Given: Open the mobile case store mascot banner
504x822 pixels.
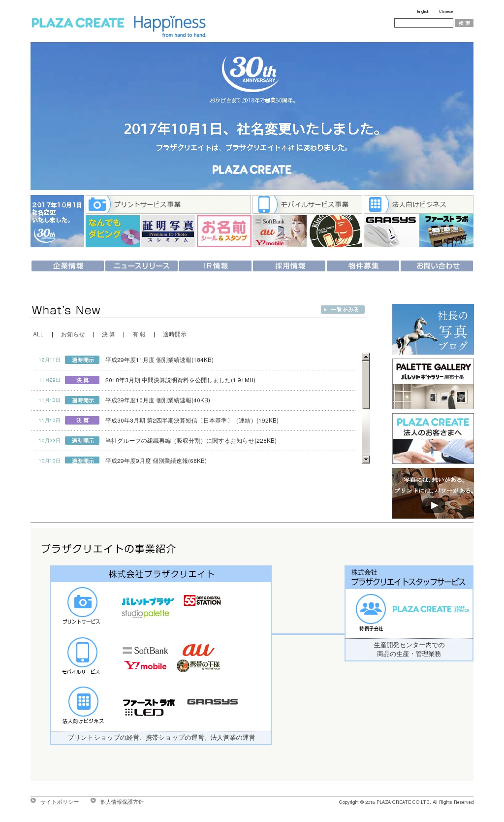Looking at the screenshot, I should coord(335,231).
